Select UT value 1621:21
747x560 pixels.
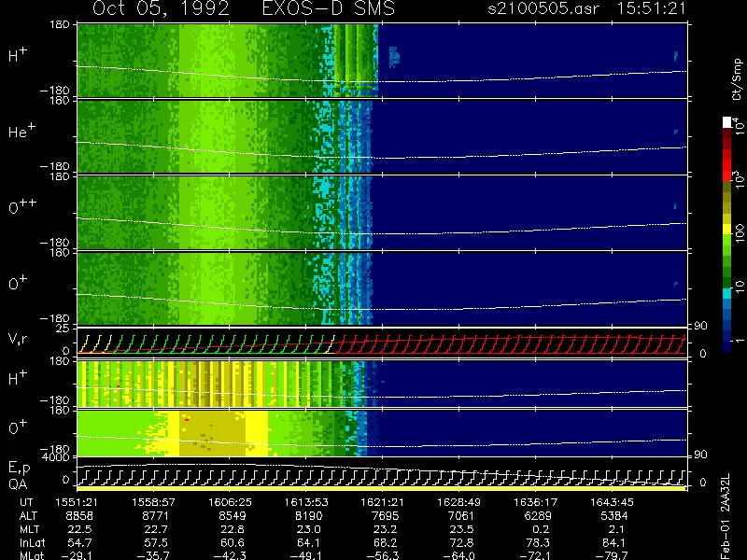383,502
